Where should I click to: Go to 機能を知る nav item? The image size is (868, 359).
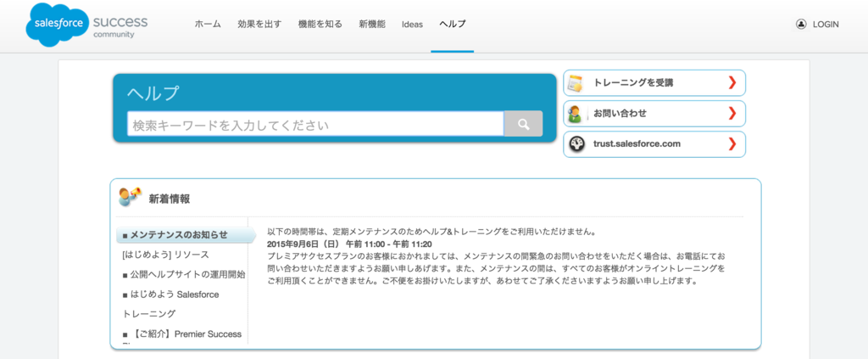coord(320,25)
